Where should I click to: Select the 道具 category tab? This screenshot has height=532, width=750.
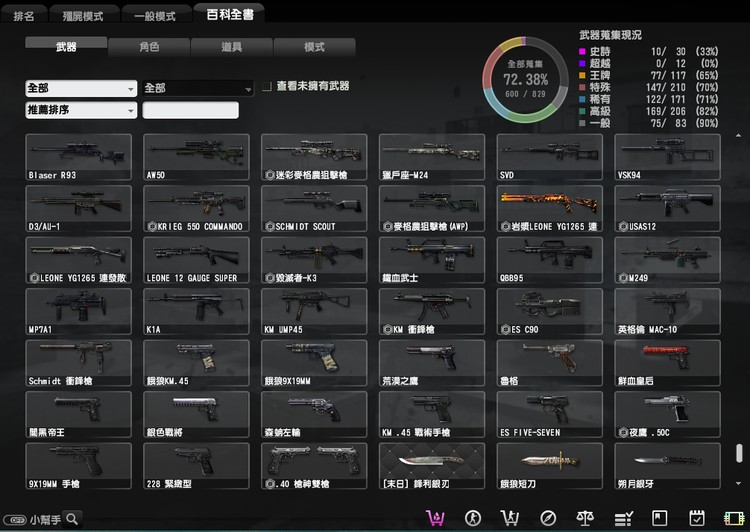tap(232, 47)
